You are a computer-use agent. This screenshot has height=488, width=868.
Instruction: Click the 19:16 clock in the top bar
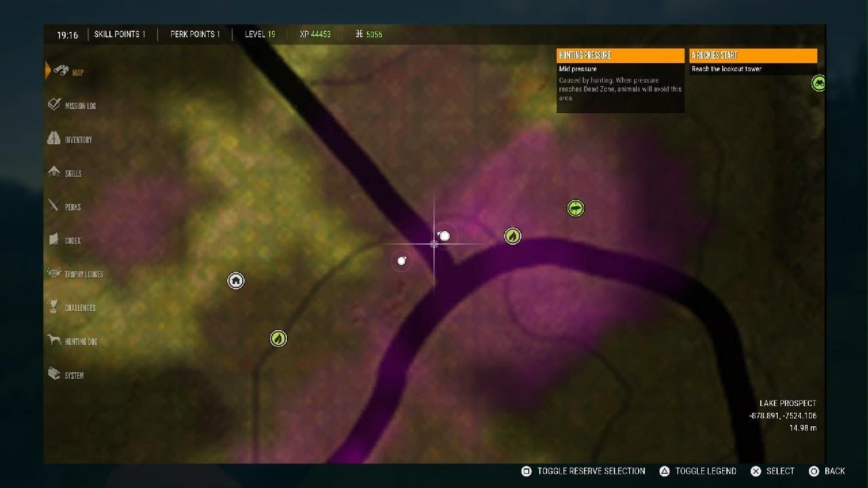(68, 35)
